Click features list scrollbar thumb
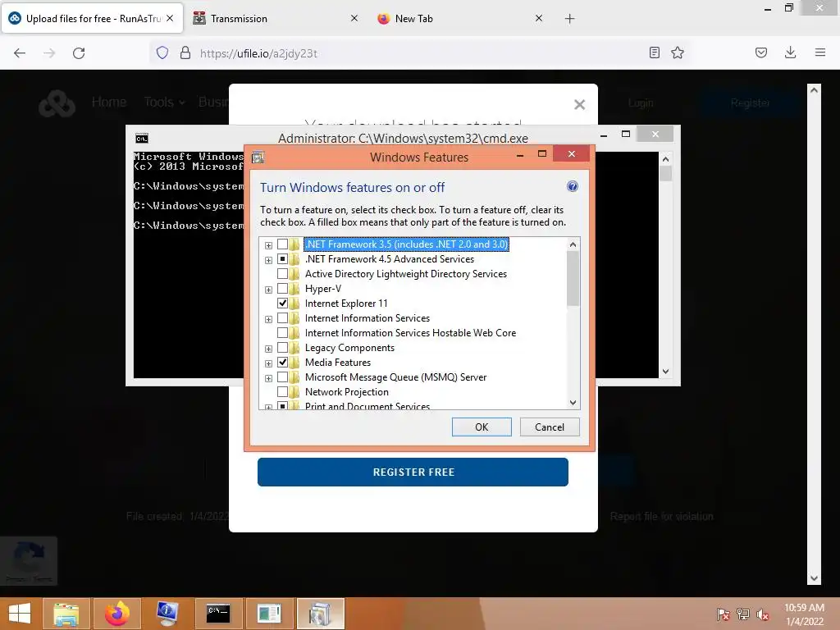Viewport: 840px width, 630px height. point(573,279)
